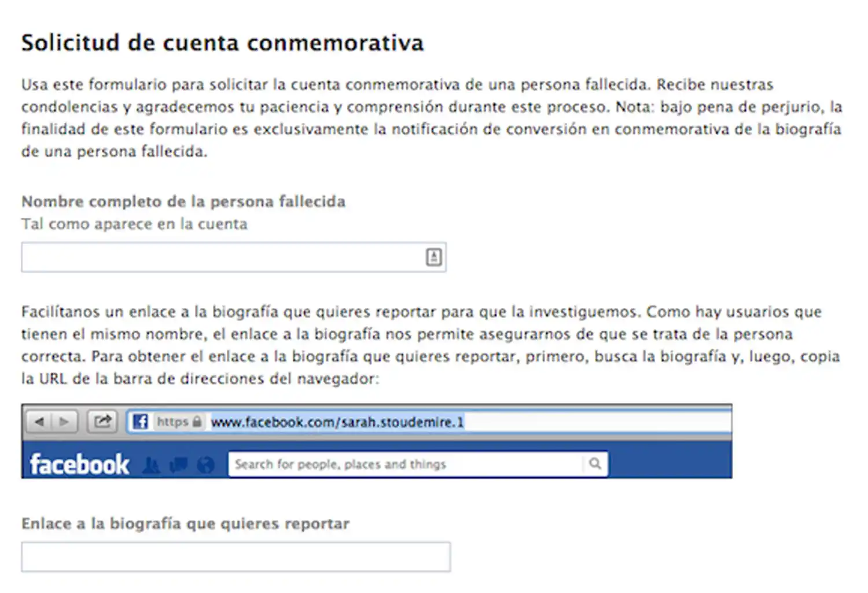Click the Facebook favicon in the address bar
Image resolution: width=868 pixels, height=593 pixels.
click(139, 422)
